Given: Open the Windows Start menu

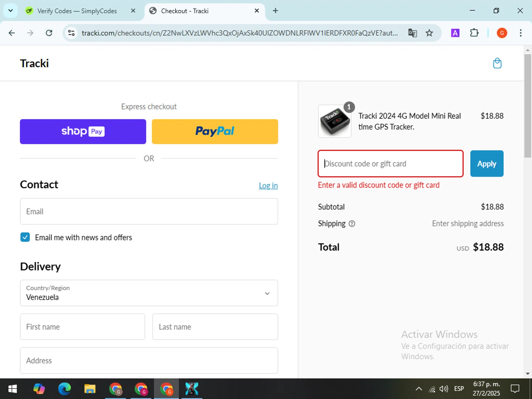Looking at the screenshot, I should pos(12,389).
